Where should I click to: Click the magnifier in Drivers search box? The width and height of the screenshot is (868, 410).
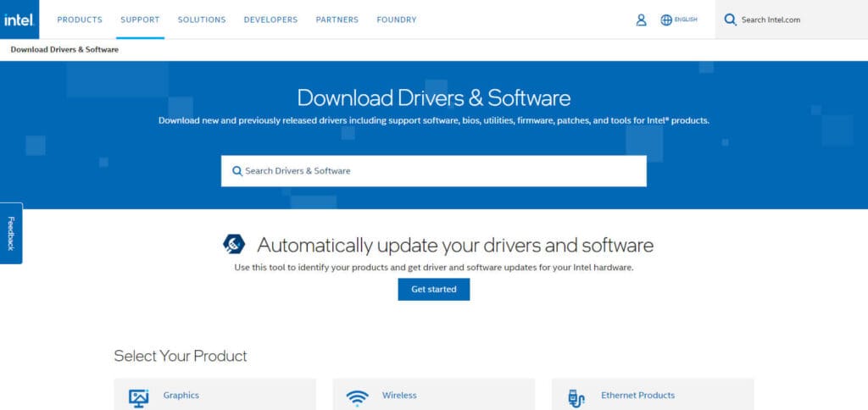point(237,171)
